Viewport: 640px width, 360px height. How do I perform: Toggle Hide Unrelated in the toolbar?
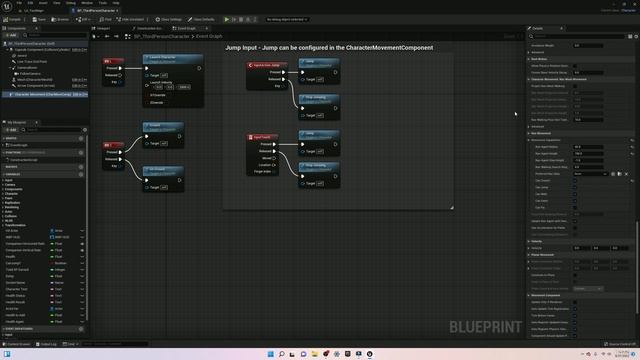(130, 19)
